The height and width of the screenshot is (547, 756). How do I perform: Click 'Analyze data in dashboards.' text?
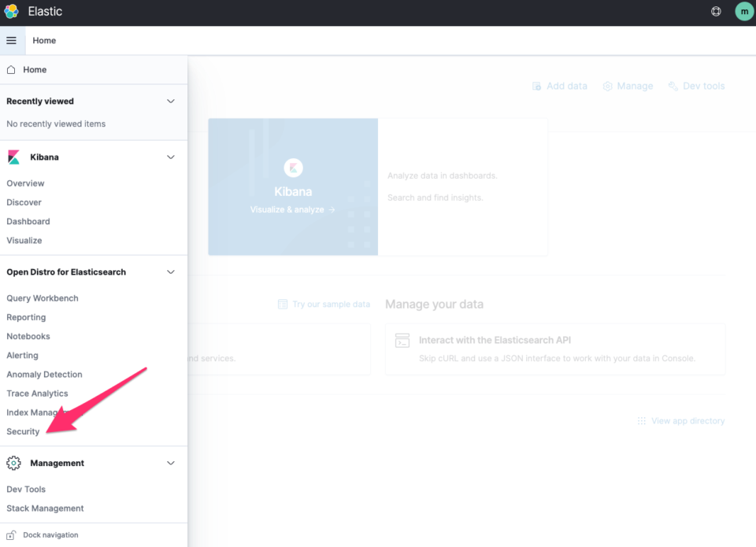point(442,176)
